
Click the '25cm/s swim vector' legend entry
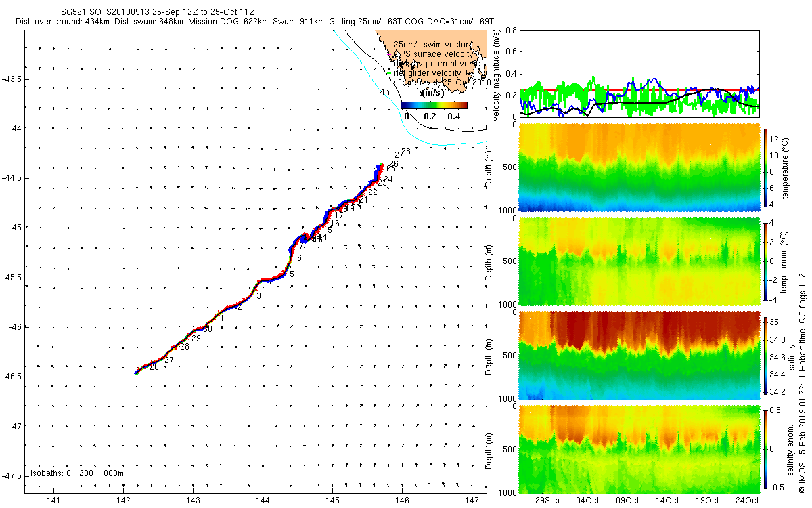coord(428,45)
